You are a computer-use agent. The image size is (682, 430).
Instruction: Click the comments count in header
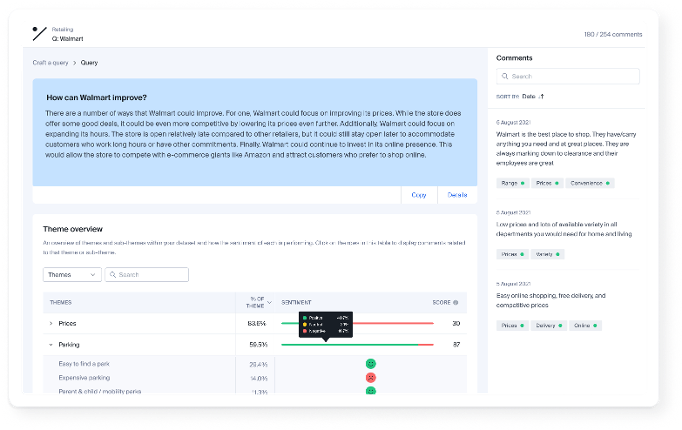613,34
